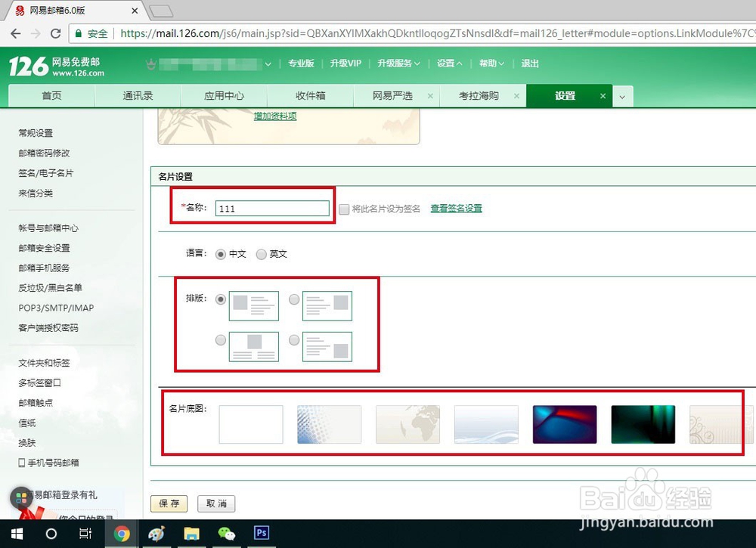756x548 pixels.
Task: Click the 专业版 link
Action: click(x=301, y=63)
